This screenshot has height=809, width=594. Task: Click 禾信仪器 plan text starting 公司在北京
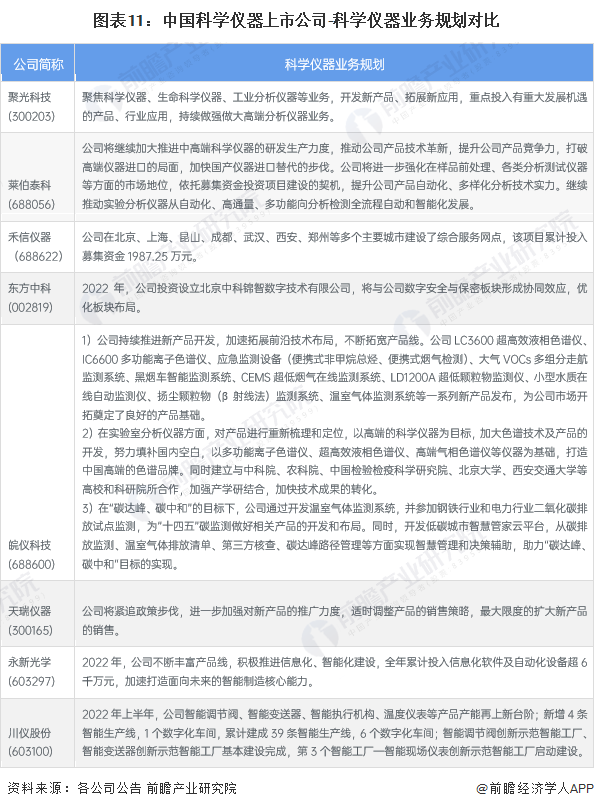click(x=334, y=247)
